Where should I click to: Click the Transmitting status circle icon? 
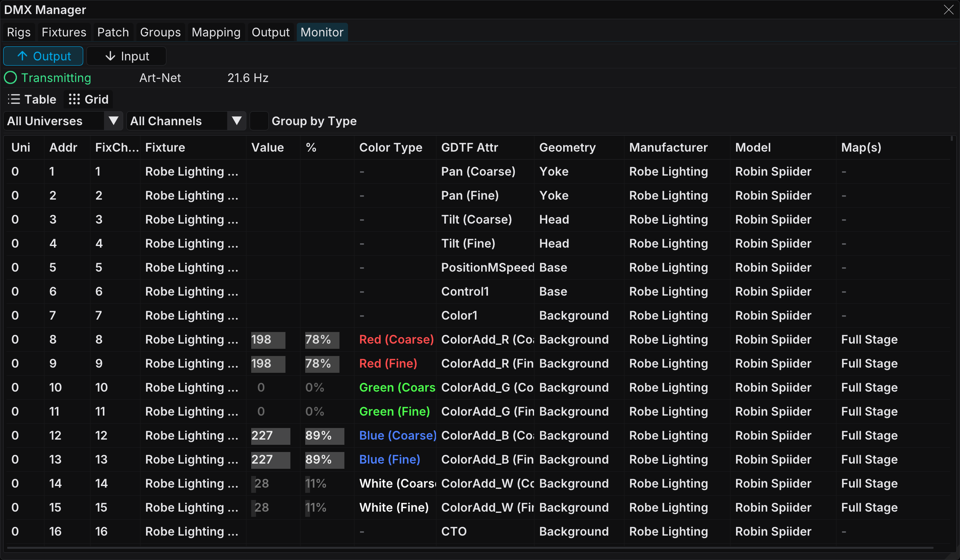(10, 78)
